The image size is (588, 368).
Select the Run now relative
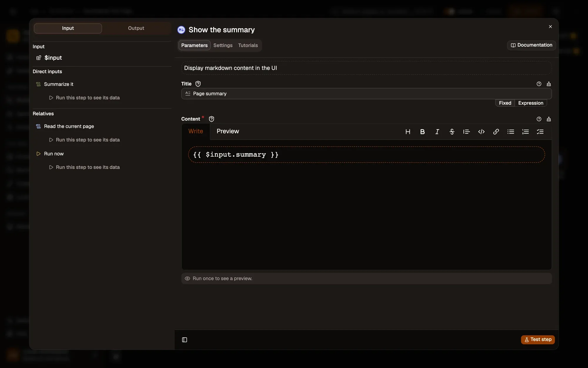(x=54, y=154)
